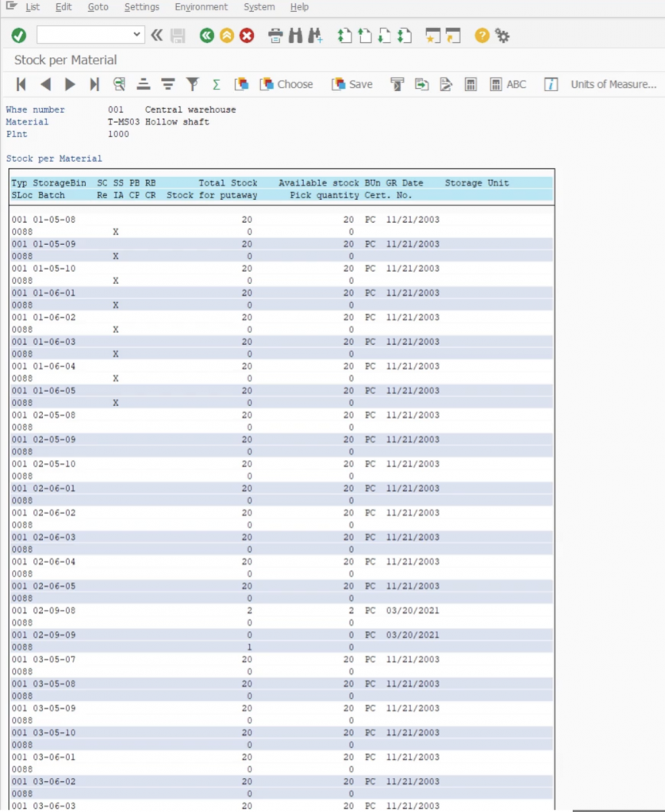Image resolution: width=665 pixels, height=812 pixels.
Task: Click inside the transaction command field
Action: 83,35
